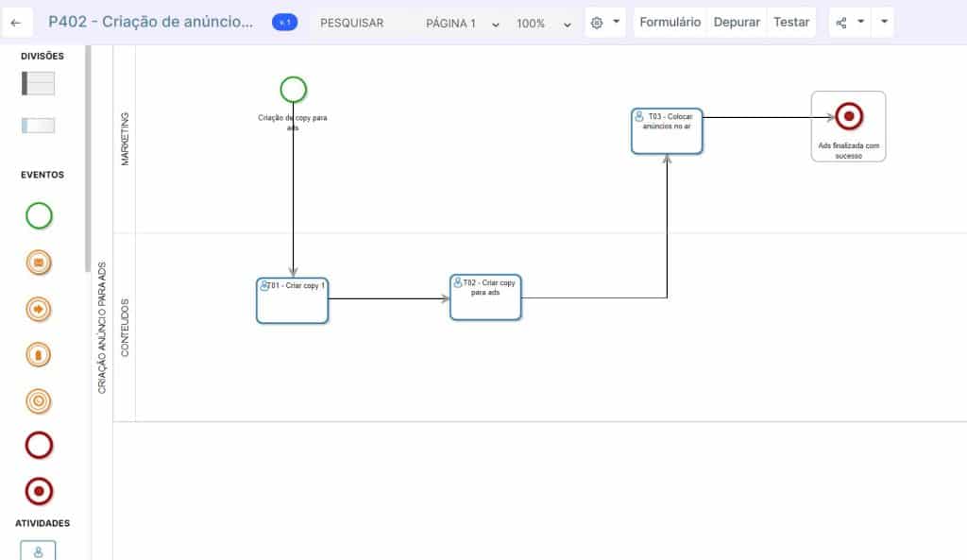This screenshot has height=560, width=967.
Task: Click the Depurar button
Action: [x=737, y=23]
